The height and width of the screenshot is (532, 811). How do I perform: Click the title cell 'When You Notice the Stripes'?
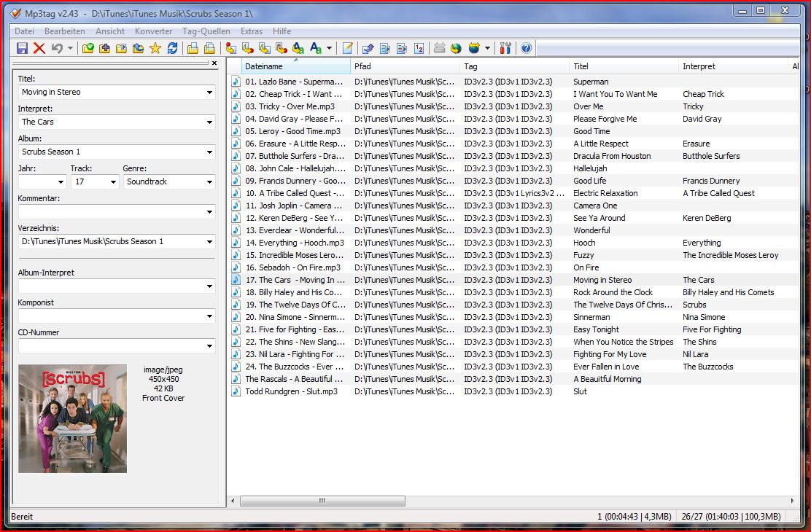click(x=624, y=343)
